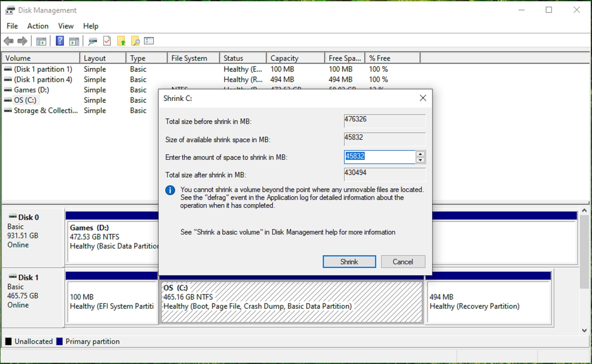Click the black Unallocated legend swatch
Viewport: 592px width, 364px height.
9,342
